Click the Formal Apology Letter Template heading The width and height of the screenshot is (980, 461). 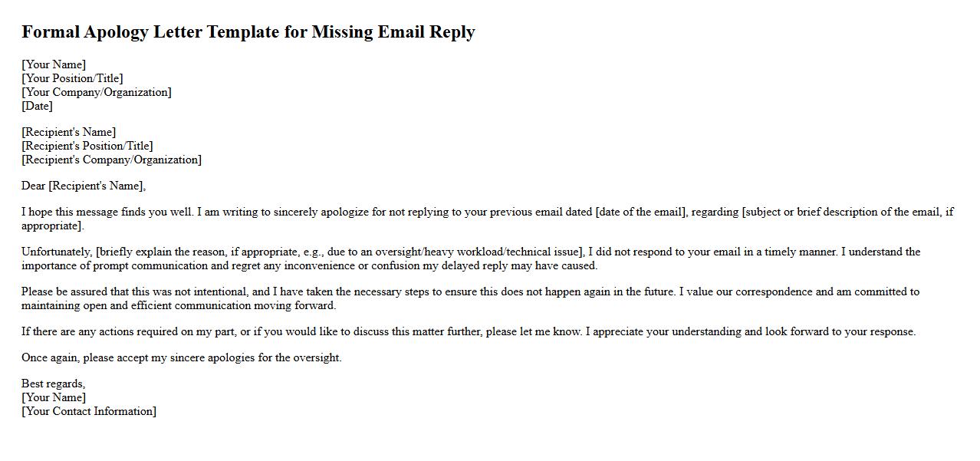pos(248,32)
